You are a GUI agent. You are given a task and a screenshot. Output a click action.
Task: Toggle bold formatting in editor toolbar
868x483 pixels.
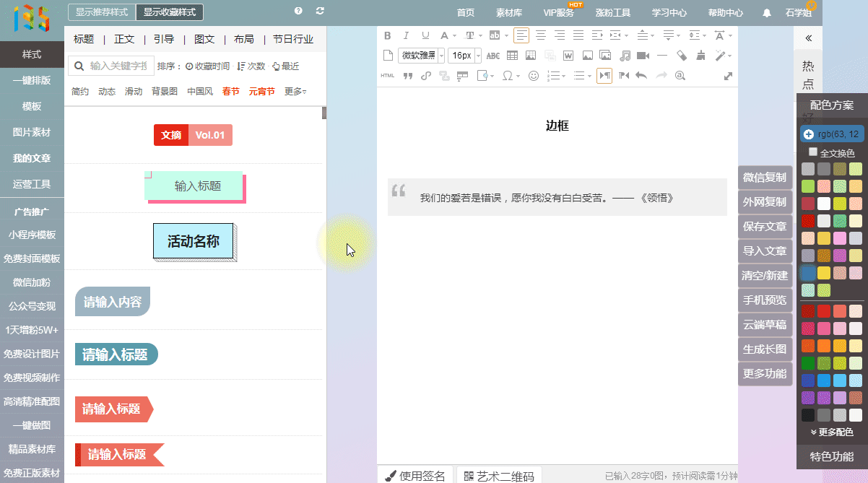click(387, 35)
